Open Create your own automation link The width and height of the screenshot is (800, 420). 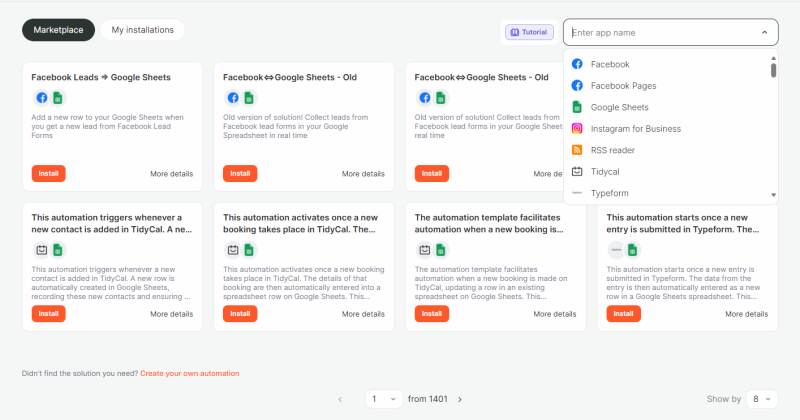point(189,373)
